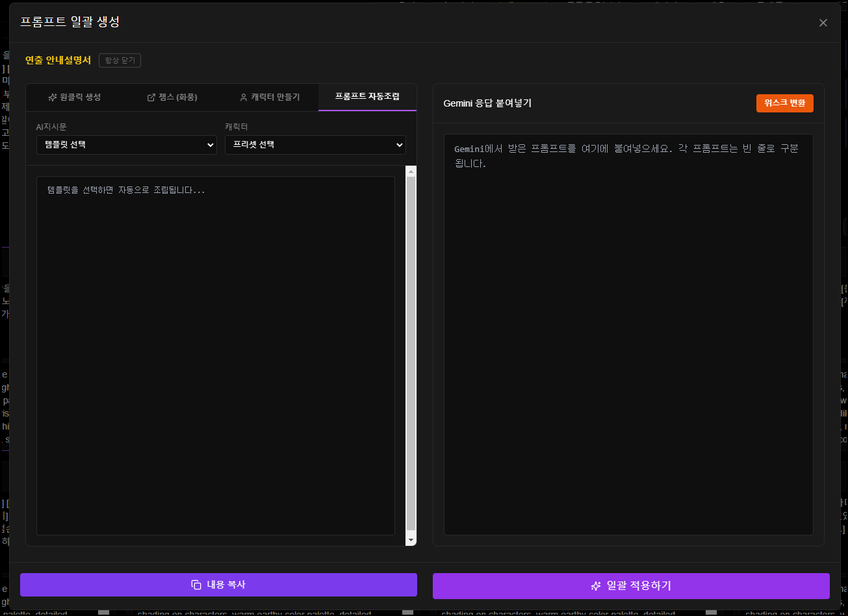Click the 내용 복사 button
848x616 pixels.
tap(219, 585)
